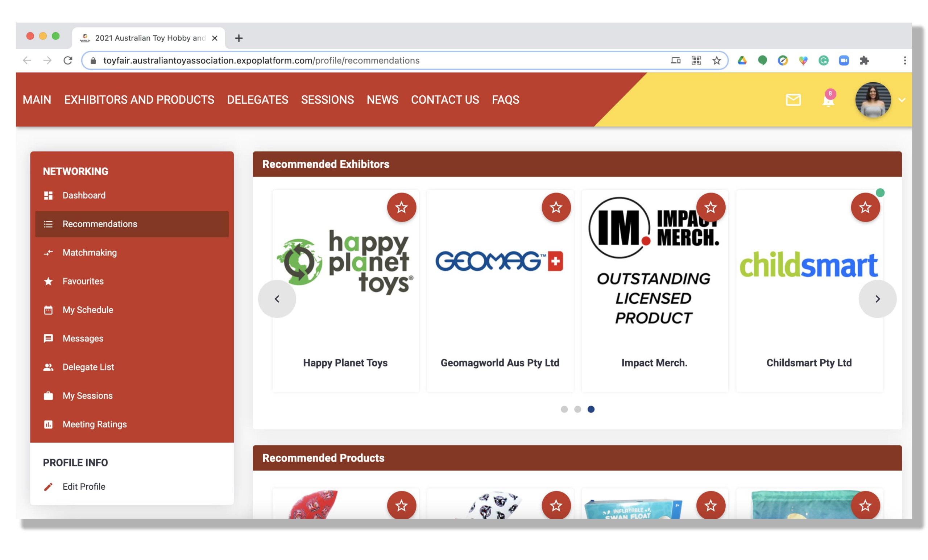Select the first carousel pagination dot
The image size is (928, 560).
[x=564, y=409]
